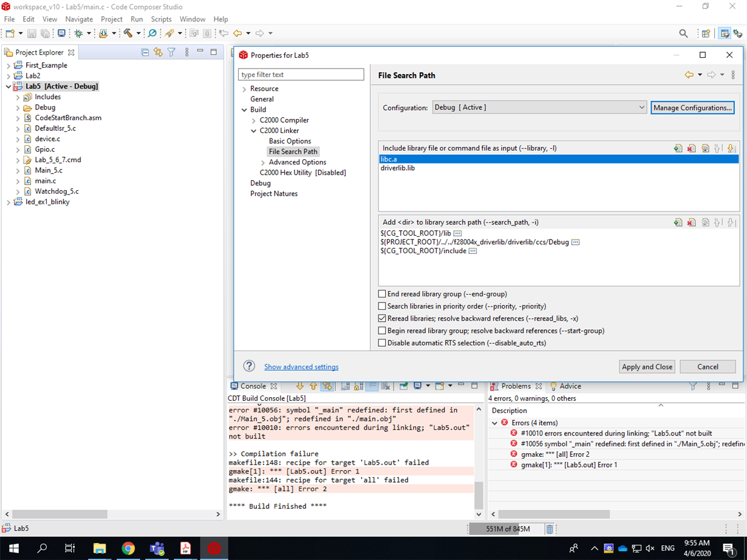
Task: Open the Project menu
Action: [112, 19]
